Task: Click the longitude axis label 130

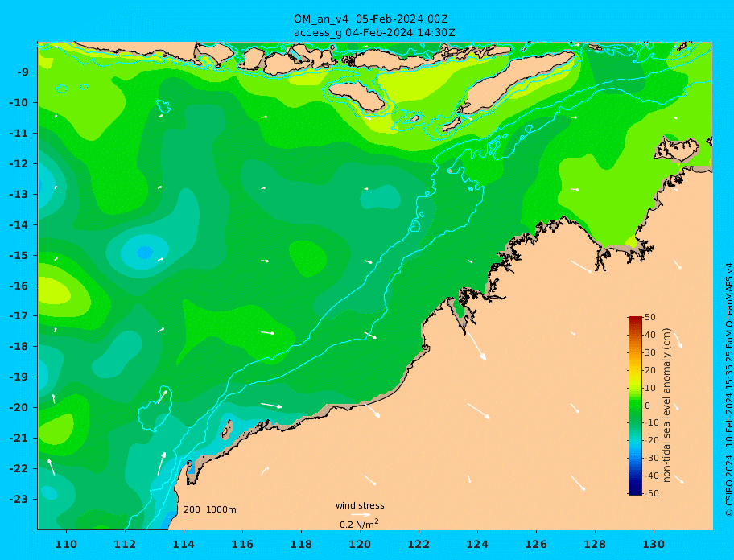Action: tap(654, 544)
